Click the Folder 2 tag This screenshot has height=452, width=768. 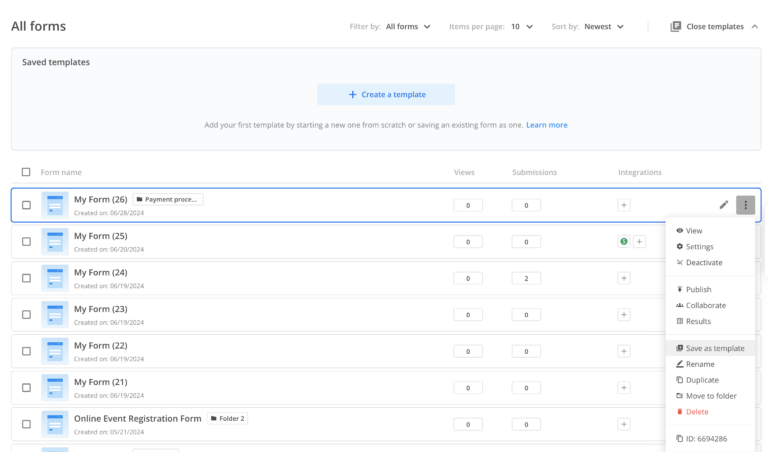228,419
